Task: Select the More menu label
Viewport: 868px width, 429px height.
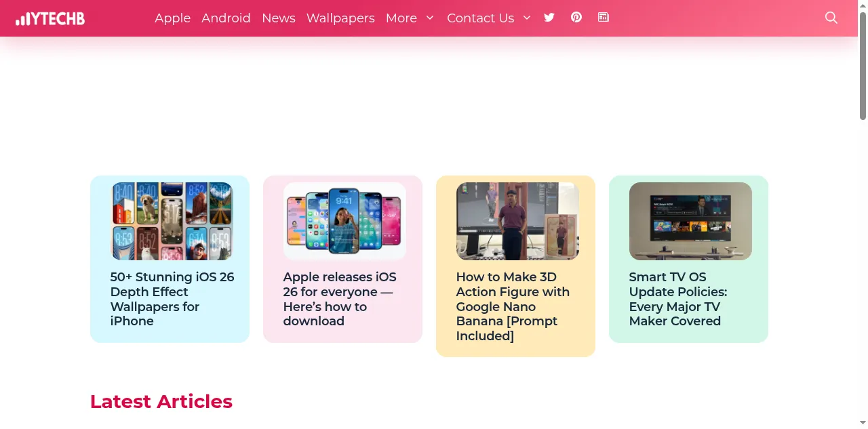Action: click(x=401, y=18)
